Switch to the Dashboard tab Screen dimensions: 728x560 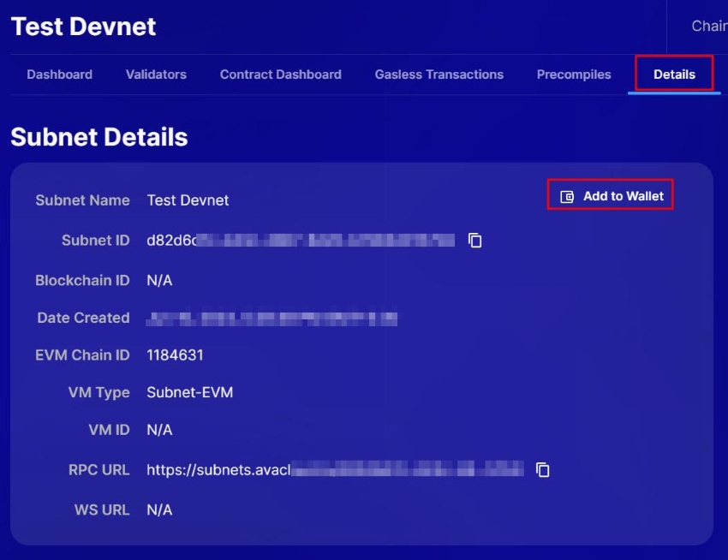pyautogui.click(x=59, y=74)
